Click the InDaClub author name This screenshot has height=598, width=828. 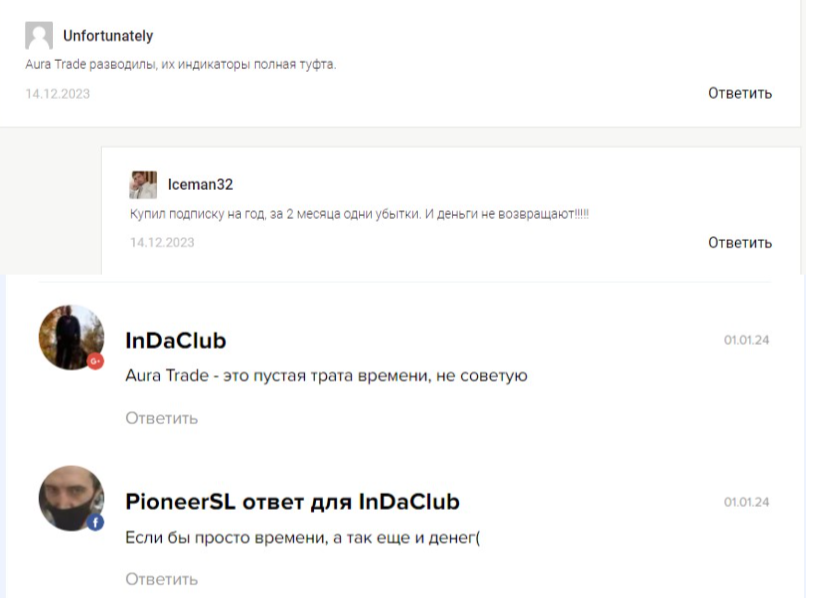coord(176,341)
